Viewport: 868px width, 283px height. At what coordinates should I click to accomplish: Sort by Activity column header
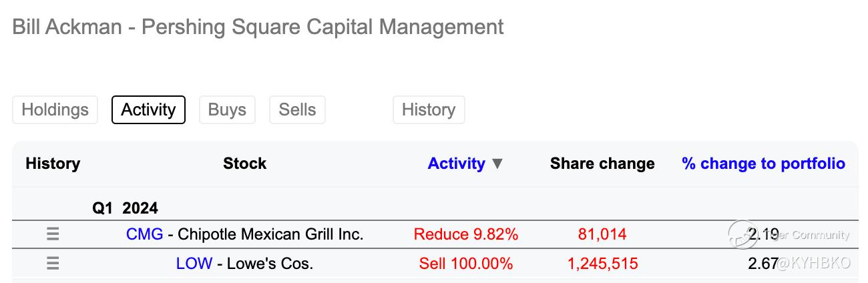click(456, 164)
